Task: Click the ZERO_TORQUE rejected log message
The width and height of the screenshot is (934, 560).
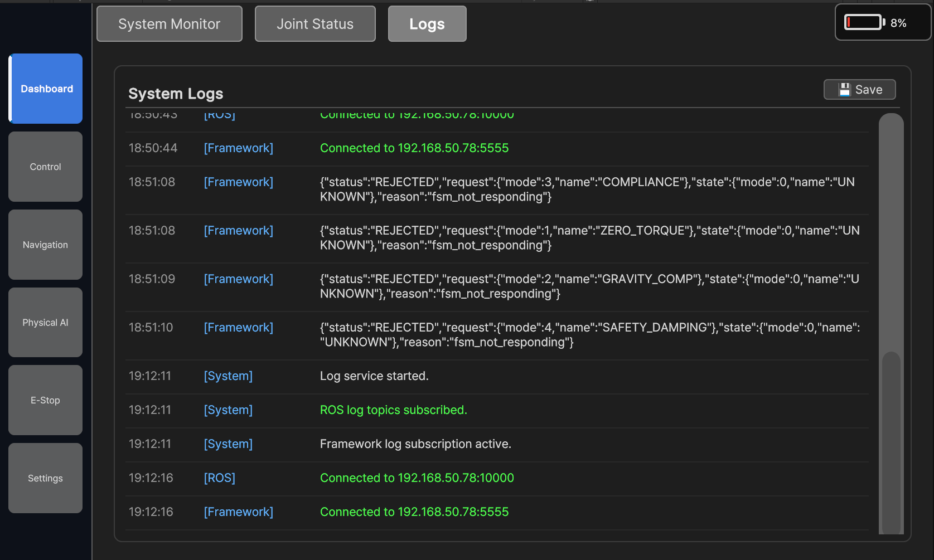Action: [x=589, y=238]
